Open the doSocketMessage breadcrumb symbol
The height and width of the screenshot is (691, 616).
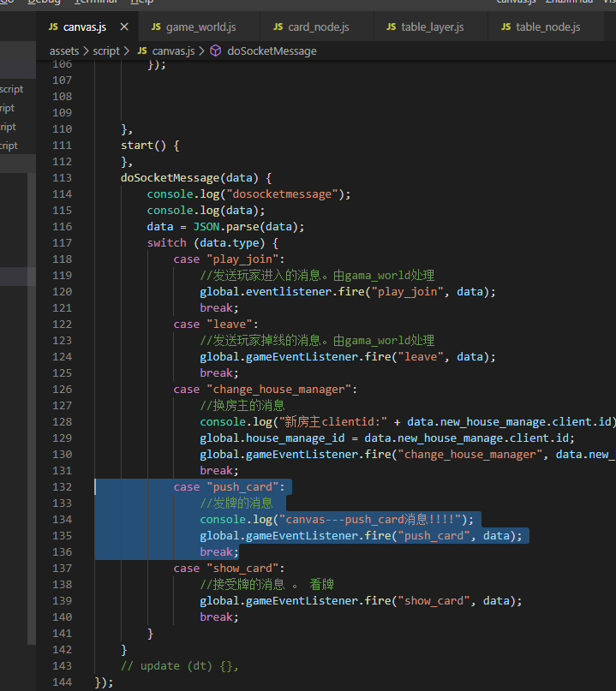coord(272,51)
